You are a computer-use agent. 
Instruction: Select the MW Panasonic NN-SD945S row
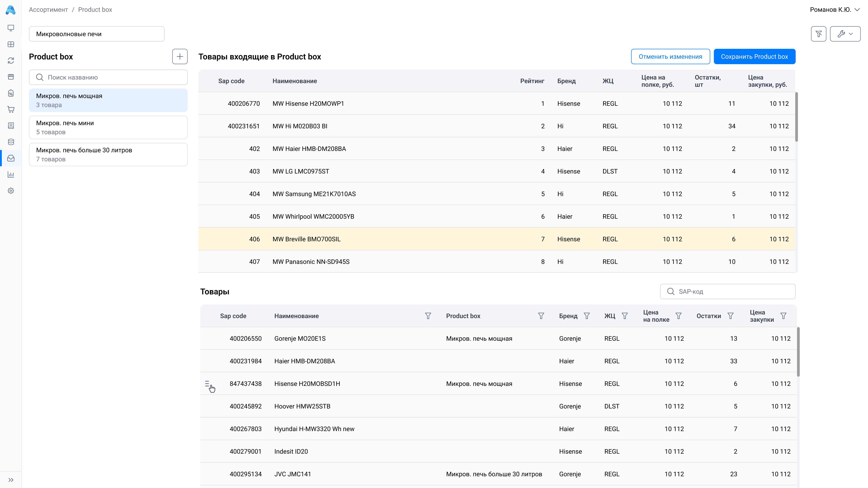click(497, 262)
